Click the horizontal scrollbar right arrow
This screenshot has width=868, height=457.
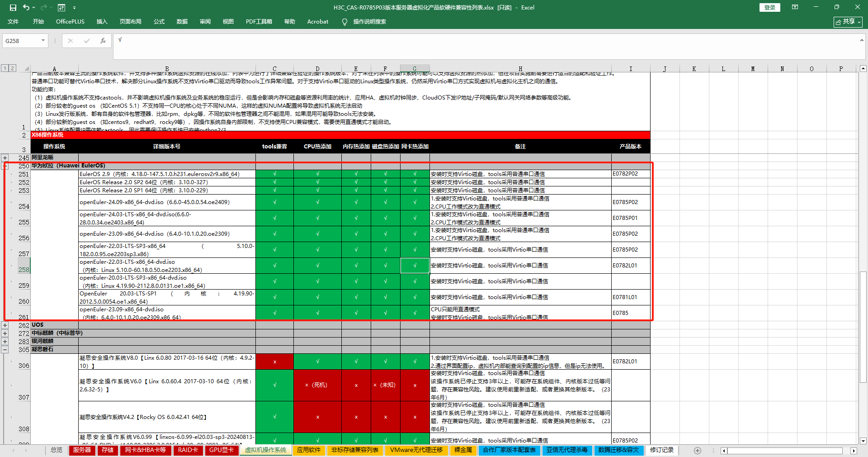coord(854,451)
